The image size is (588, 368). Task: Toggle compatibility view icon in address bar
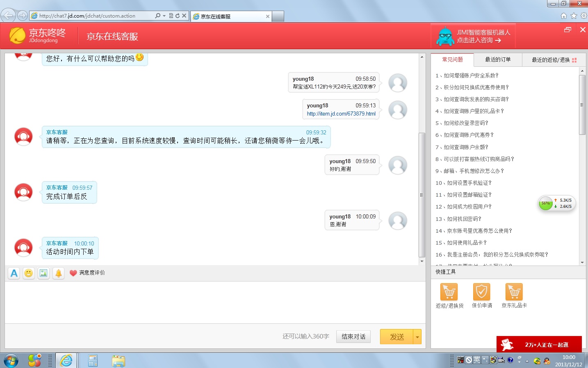point(171,16)
